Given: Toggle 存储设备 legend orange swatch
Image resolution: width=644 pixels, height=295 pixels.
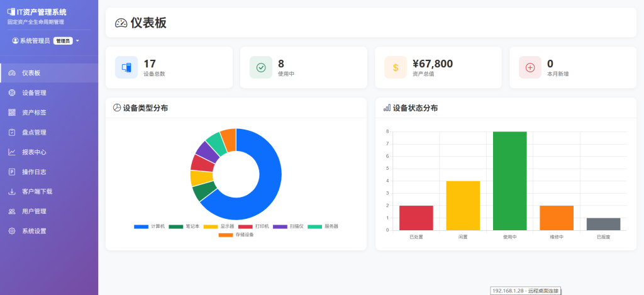Looking at the screenshot, I should point(226,235).
